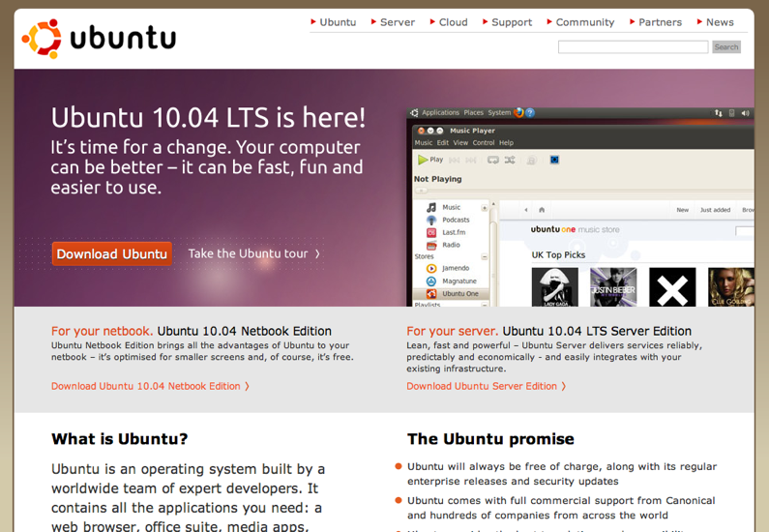Open the white X album cover
769x532 pixels.
point(672,287)
